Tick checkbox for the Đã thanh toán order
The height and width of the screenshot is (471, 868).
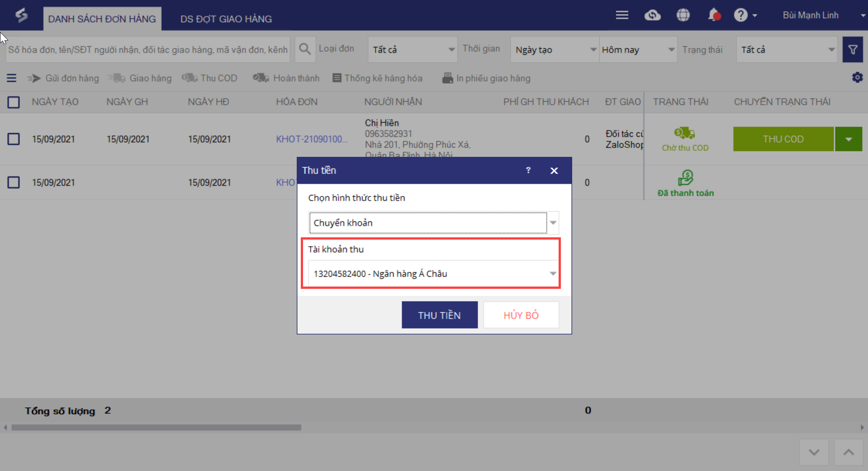point(14,183)
